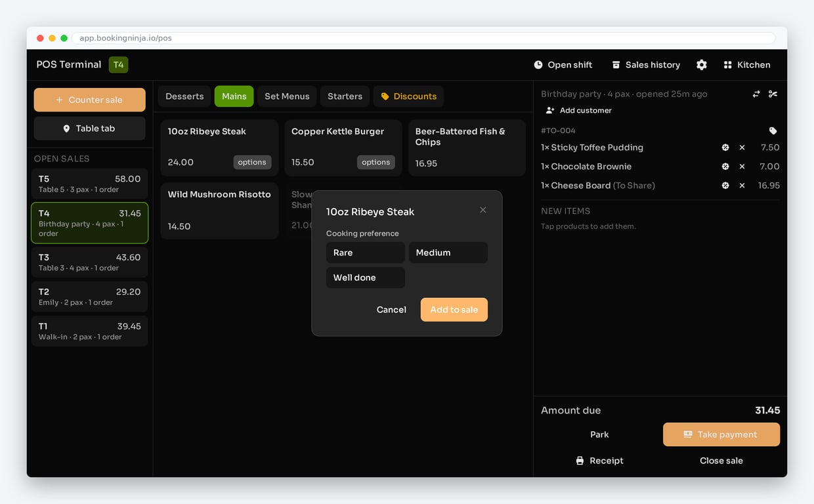Switch to the Mains category tab
814x504 pixels.
tap(234, 96)
